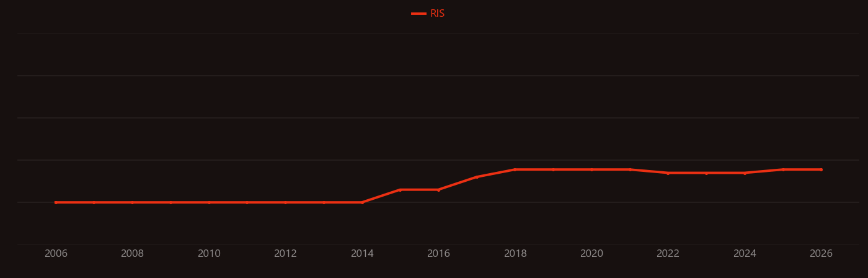Click the 2026 x-axis label
Viewport: 868px width, 278px height.
(x=821, y=254)
